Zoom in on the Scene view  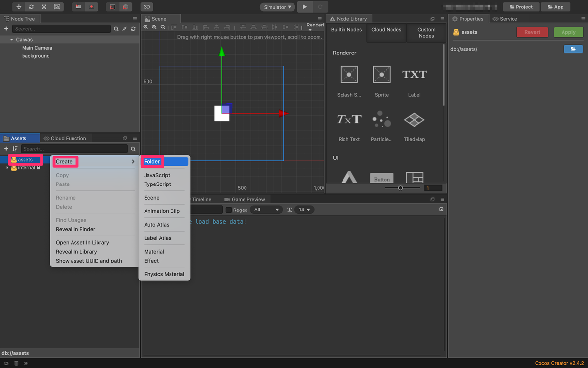pos(146,27)
